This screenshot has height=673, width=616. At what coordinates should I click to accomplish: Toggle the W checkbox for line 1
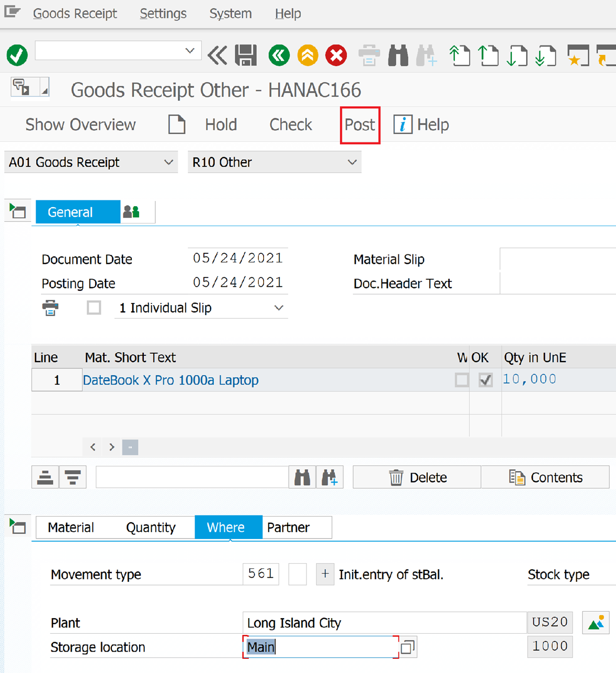tap(462, 380)
